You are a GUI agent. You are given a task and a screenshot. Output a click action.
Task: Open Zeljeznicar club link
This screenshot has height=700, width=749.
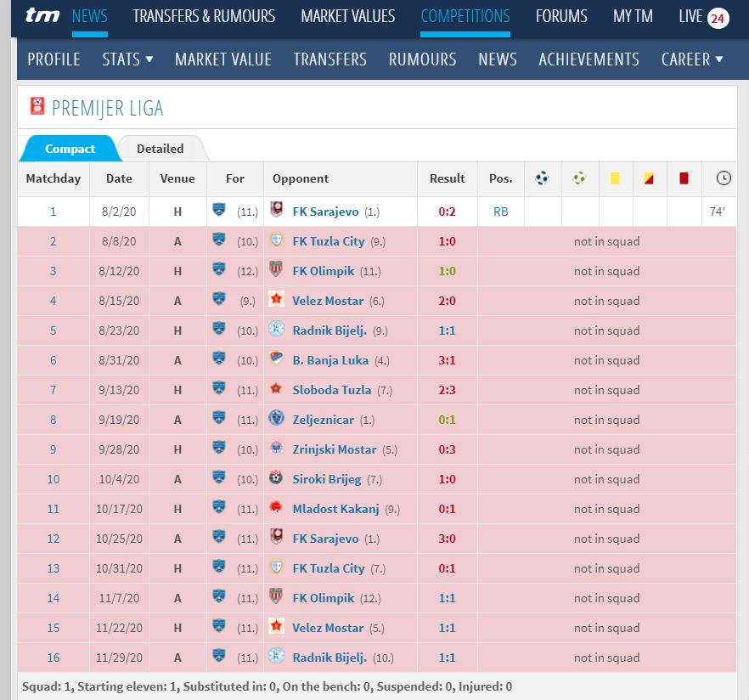pyautogui.click(x=323, y=420)
